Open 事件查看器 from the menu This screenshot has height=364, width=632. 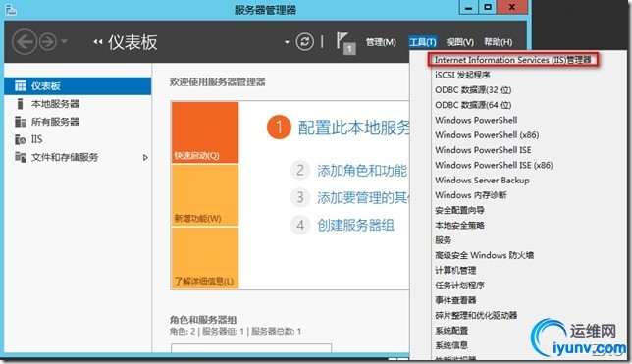[455, 300]
